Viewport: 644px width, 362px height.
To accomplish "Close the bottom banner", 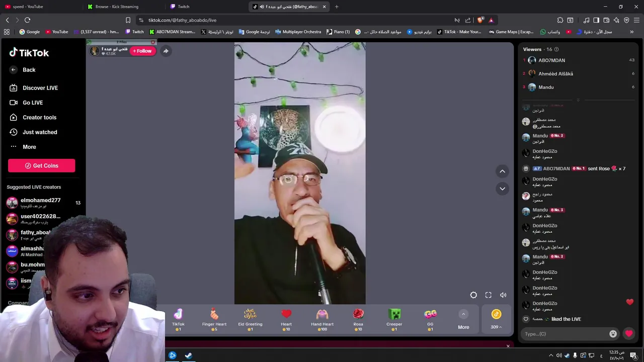I will 508,346.
